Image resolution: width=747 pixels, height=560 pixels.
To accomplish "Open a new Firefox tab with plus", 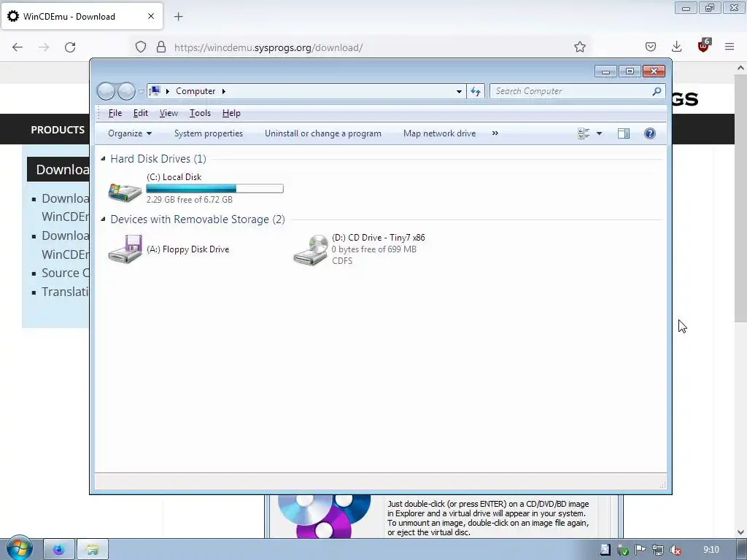I will 178,17.
